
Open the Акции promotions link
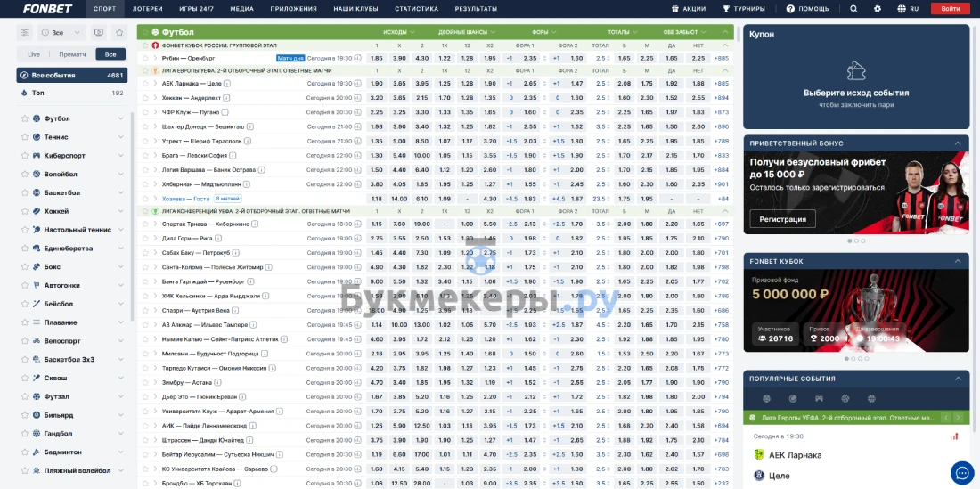(x=688, y=9)
